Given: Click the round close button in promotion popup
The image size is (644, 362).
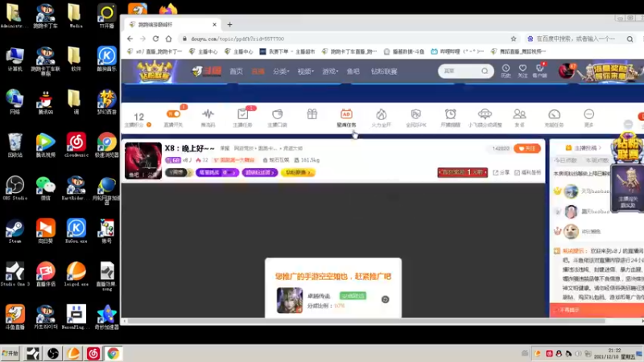Looking at the screenshot, I should coord(386,299).
